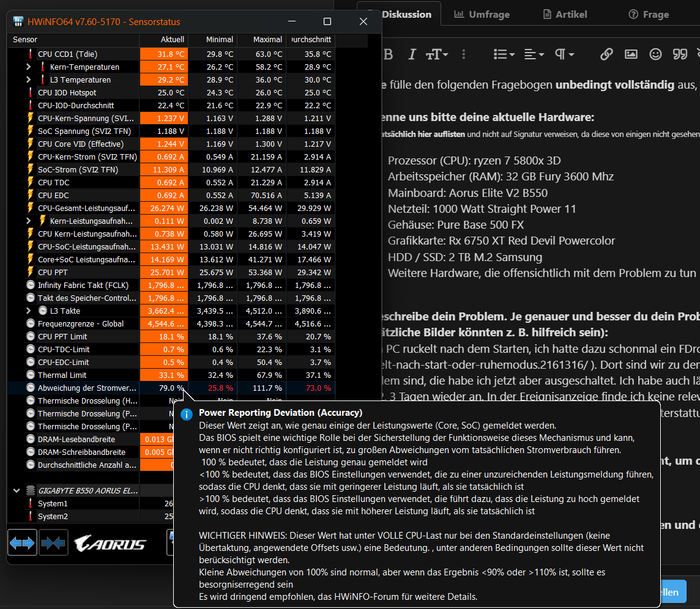
Task: Click the Grafikkarte line in forum editor
Action: [501, 241]
